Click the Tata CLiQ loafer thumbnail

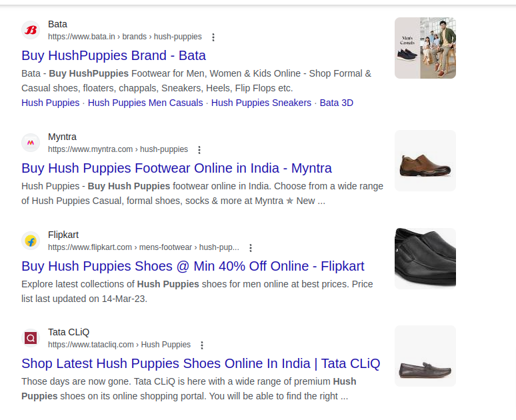(425, 356)
